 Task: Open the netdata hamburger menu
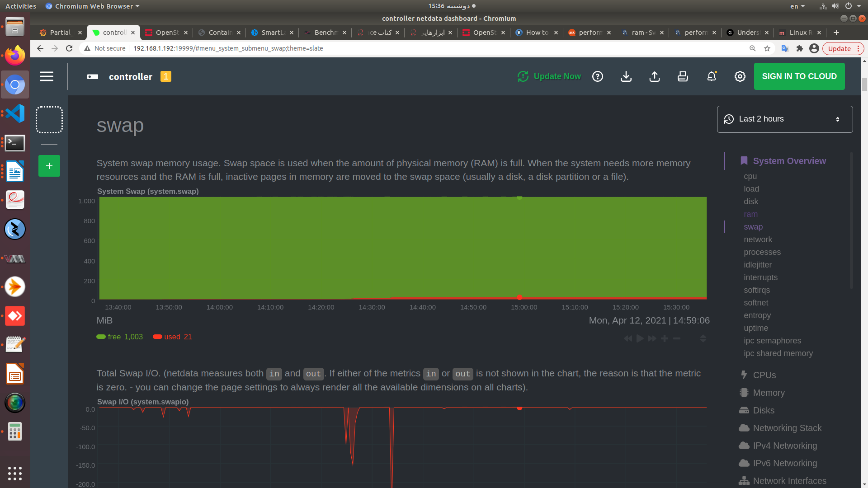[x=47, y=76]
